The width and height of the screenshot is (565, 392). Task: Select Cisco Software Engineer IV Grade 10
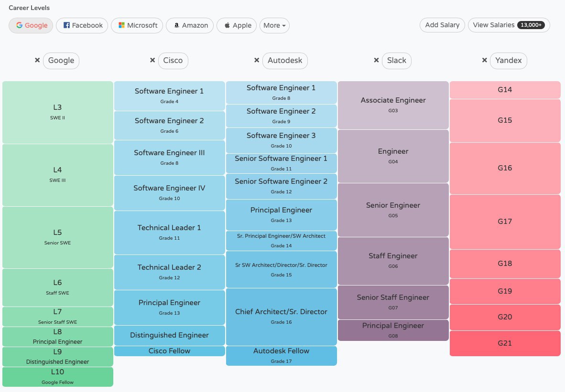[x=169, y=193]
